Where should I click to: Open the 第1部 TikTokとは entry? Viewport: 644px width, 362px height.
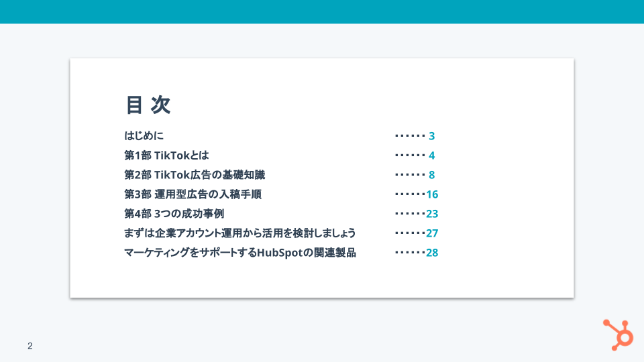point(166,155)
